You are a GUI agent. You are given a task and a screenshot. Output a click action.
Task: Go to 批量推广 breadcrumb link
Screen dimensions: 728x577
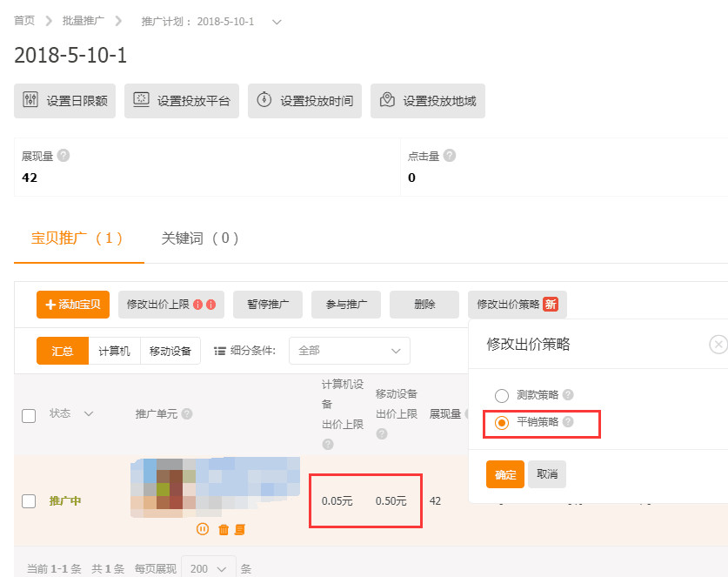[83, 21]
